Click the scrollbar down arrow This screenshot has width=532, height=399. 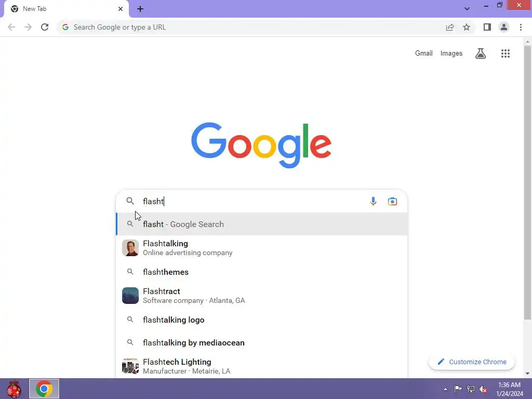(527, 374)
